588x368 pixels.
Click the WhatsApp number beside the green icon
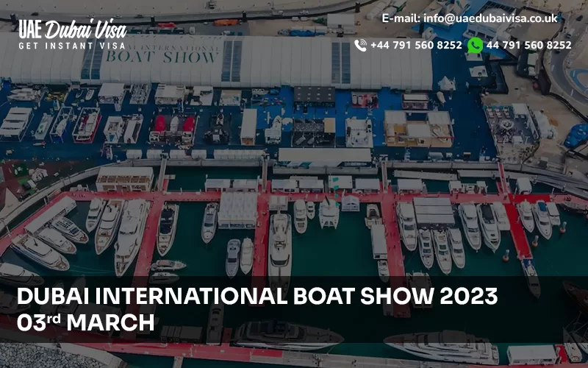[528, 45]
